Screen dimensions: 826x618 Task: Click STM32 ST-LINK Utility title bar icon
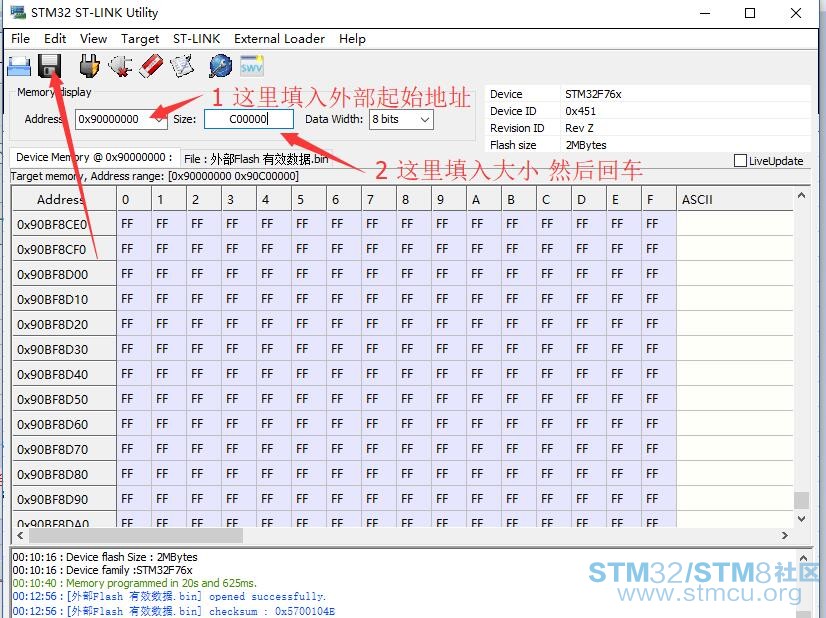tap(17, 12)
